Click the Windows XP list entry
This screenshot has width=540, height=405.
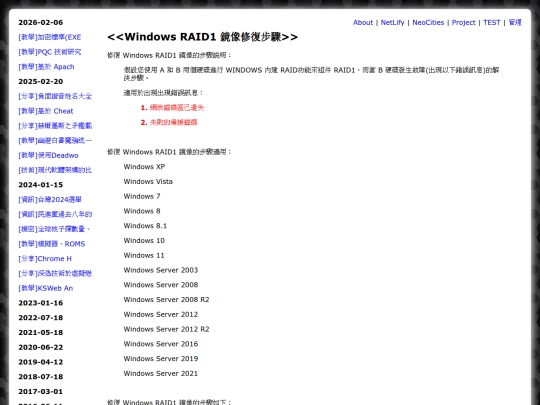[x=144, y=167]
